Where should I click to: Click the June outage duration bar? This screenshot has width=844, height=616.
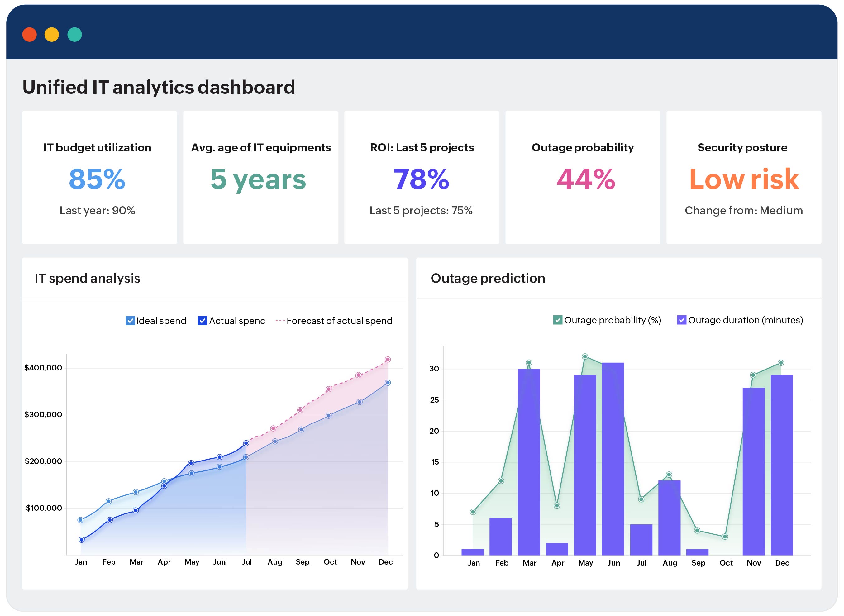click(613, 459)
